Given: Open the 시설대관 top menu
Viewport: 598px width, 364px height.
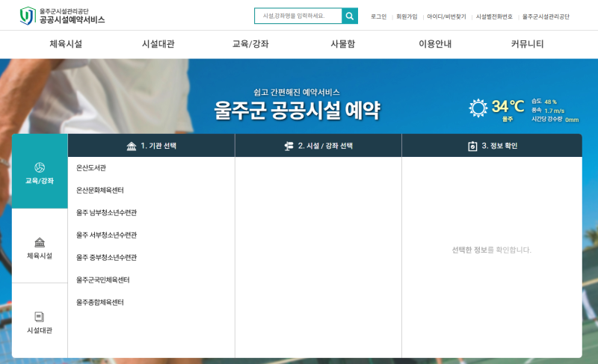Looking at the screenshot, I should [x=158, y=44].
